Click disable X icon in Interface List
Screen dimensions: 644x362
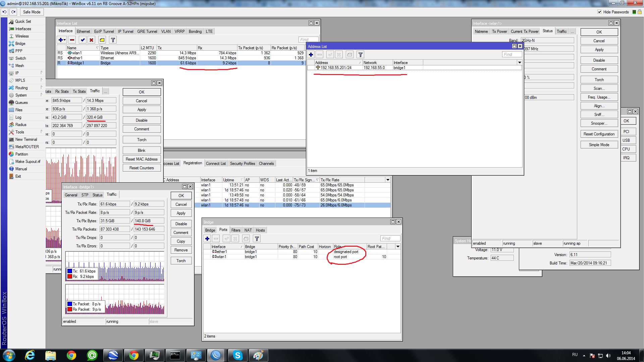pos(91,40)
